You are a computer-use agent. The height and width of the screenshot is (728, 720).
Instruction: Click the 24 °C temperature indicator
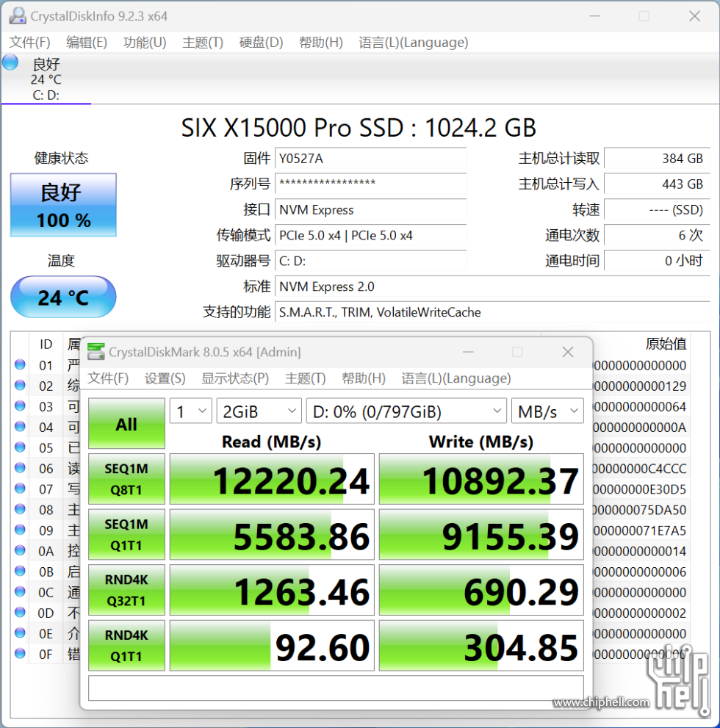click(63, 297)
